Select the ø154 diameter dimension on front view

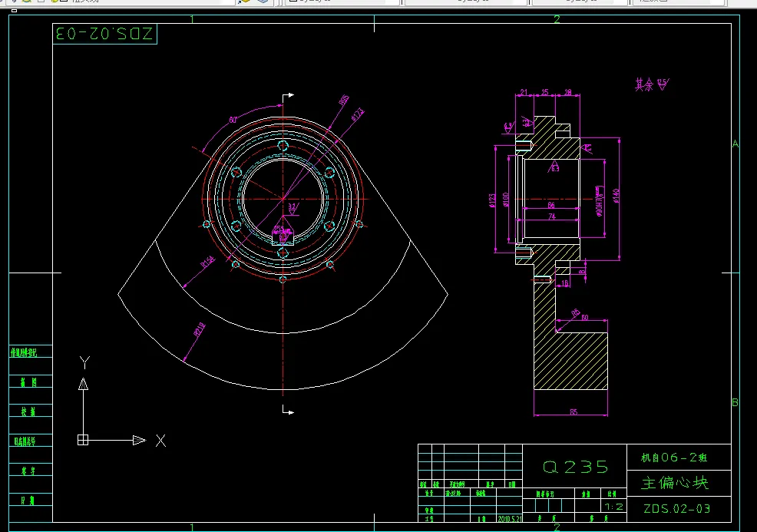tap(207, 262)
